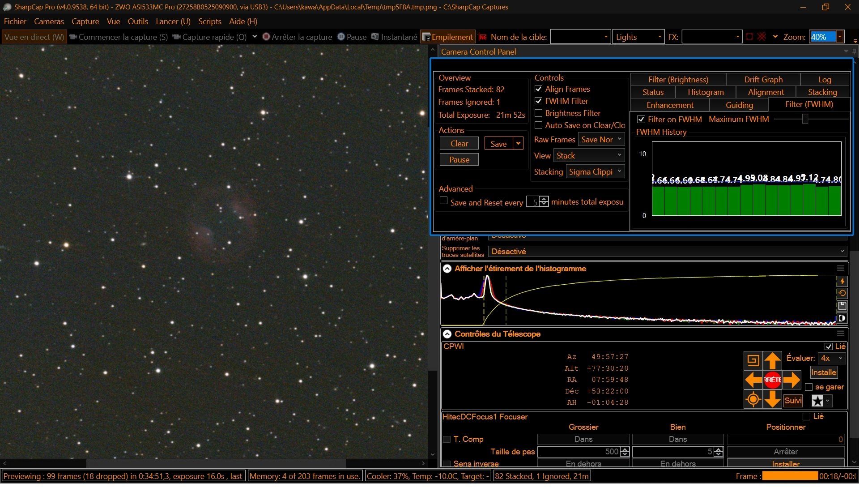This screenshot has width=868, height=496.
Task: Click the reset histogram stretch icon
Action: point(842,293)
